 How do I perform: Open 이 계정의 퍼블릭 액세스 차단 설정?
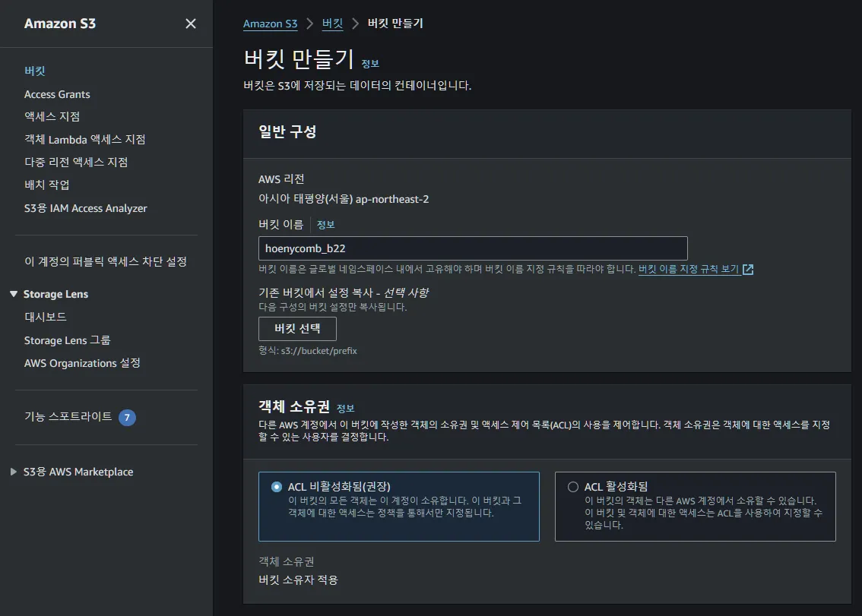(x=106, y=261)
